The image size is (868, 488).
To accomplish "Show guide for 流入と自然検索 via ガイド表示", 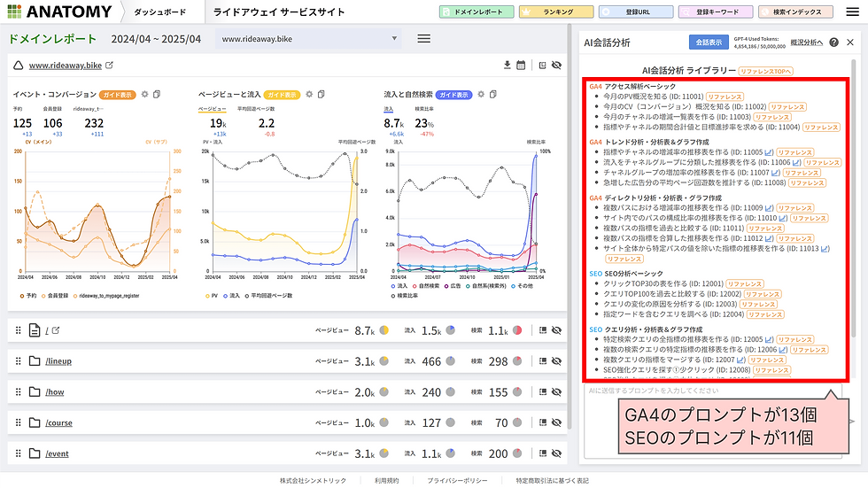I will [x=453, y=95].
